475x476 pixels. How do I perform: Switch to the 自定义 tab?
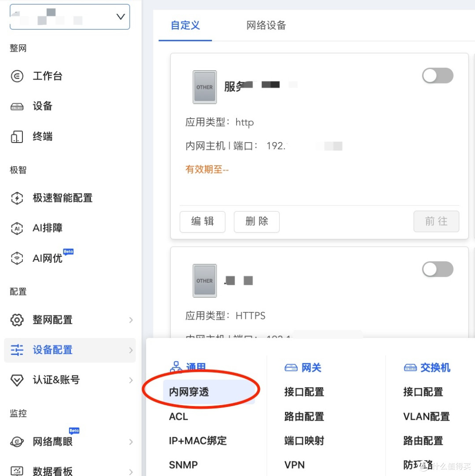click(185, 25)
